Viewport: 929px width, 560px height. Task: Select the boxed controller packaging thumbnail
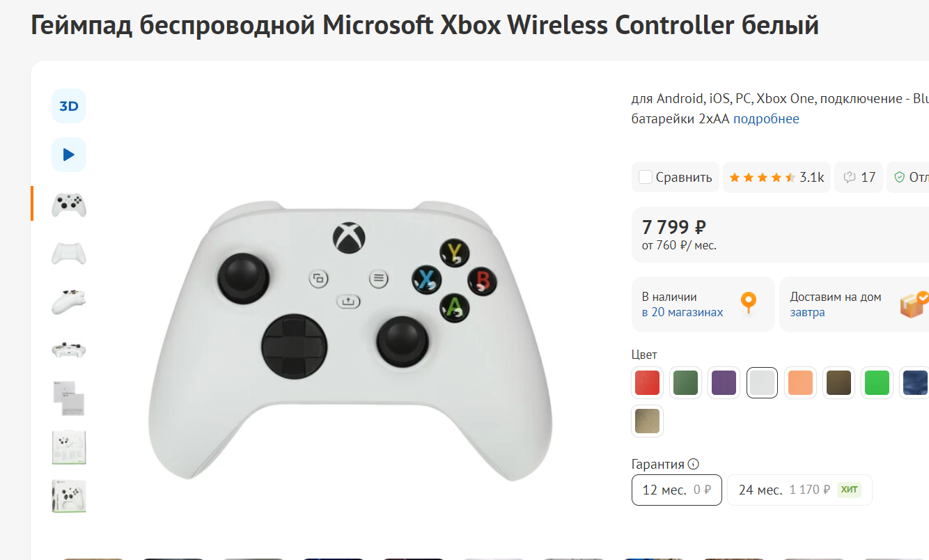point(69,496)
